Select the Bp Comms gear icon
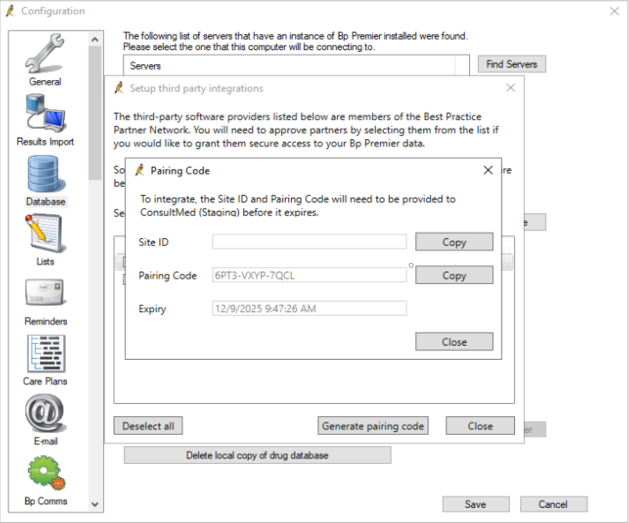Screen dimensions: 629x523 coord(45,474)
